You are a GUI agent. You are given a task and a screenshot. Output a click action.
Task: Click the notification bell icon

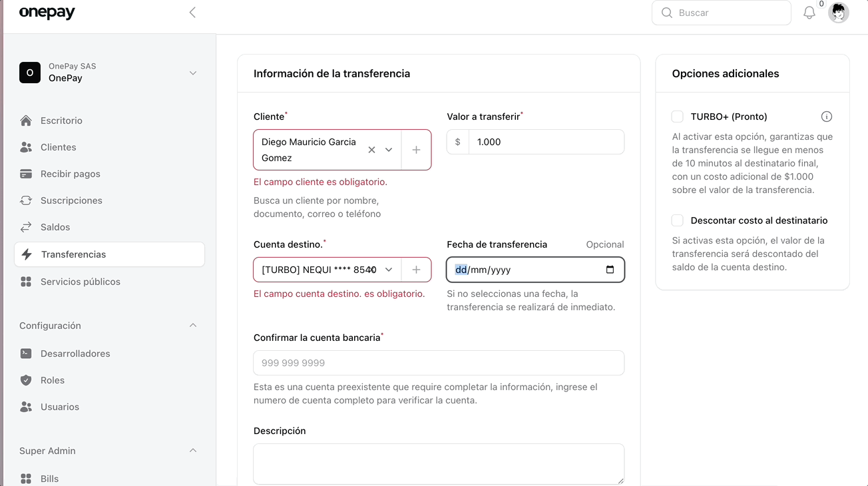[x=809, y=13]
